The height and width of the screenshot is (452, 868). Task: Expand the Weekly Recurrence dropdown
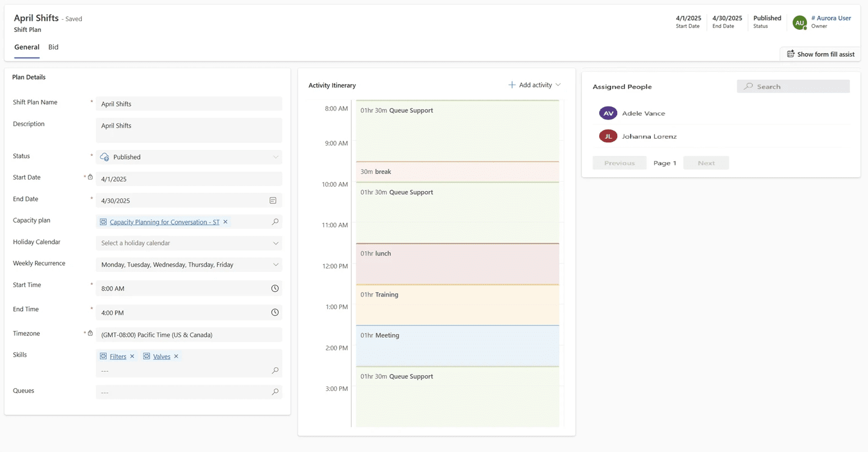275,265
